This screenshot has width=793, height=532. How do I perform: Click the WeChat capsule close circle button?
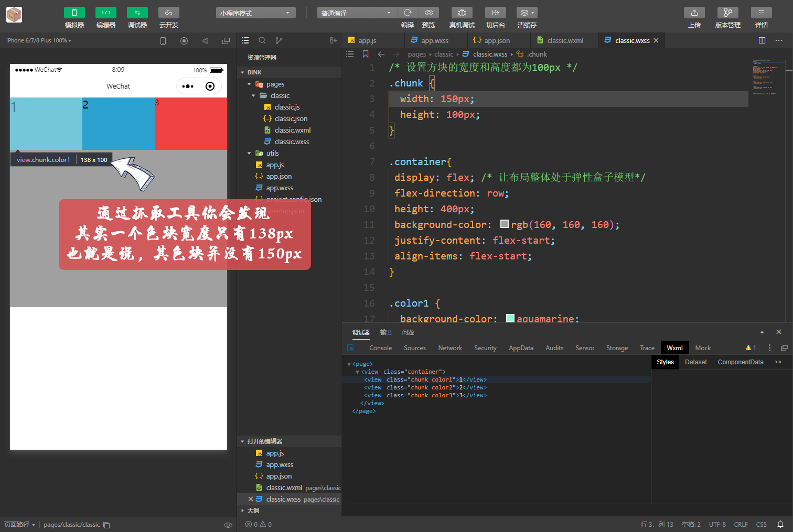pos(210,86)
